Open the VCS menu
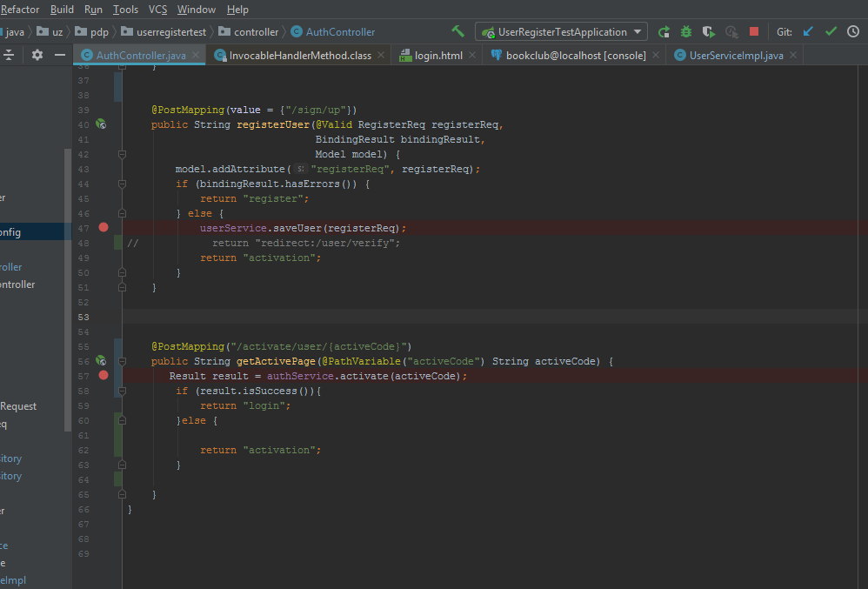 [x=157, y=10]
